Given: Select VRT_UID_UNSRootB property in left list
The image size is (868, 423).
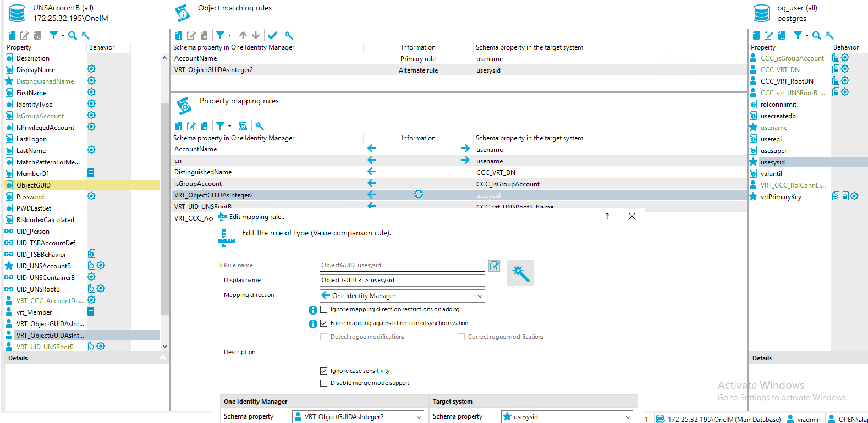Looking at the screenshot, I should [45, 347].
